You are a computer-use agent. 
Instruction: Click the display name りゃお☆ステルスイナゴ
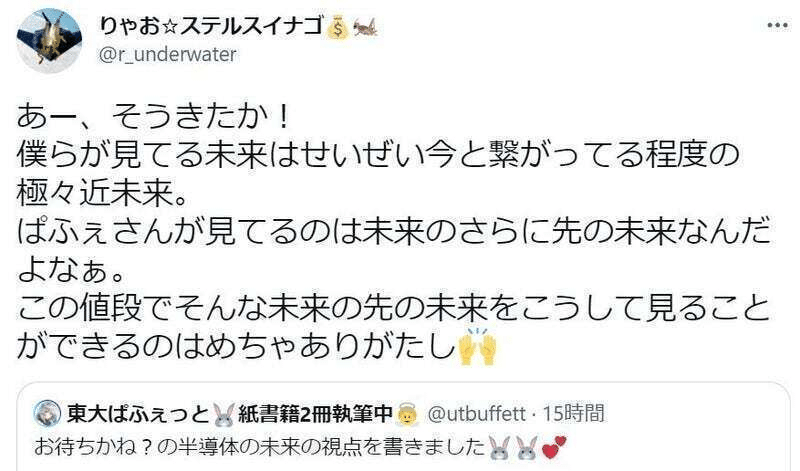210,27
